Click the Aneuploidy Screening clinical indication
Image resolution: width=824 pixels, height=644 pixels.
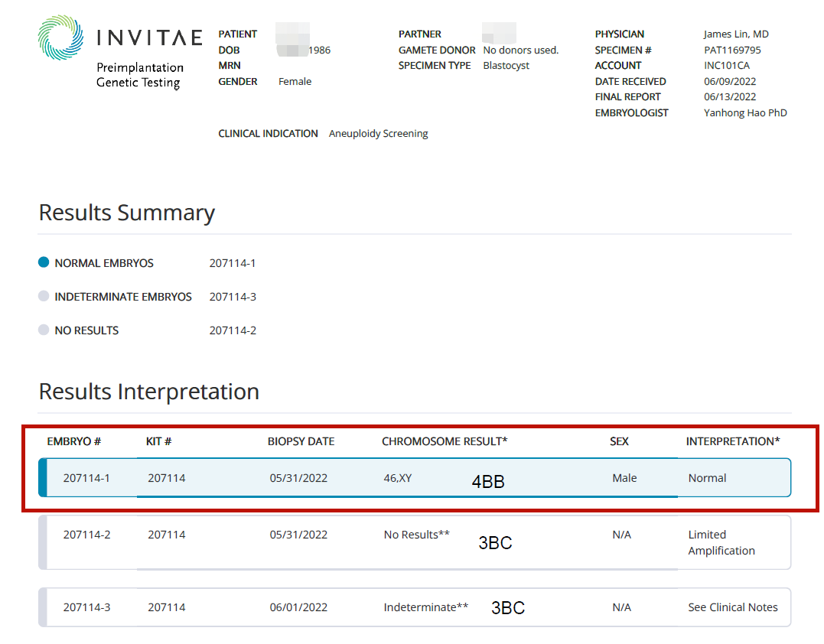tap(378, 133)
